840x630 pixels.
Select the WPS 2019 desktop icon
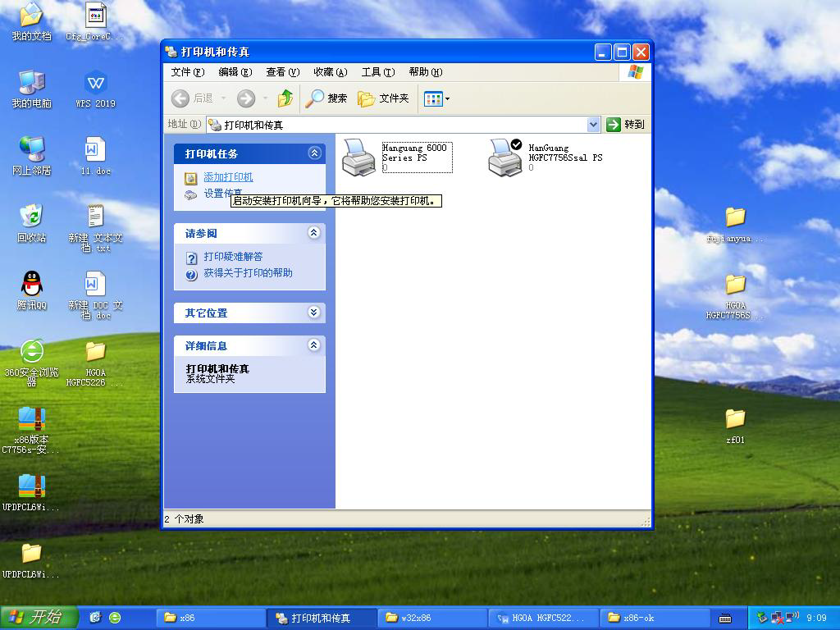click(95, 89)
